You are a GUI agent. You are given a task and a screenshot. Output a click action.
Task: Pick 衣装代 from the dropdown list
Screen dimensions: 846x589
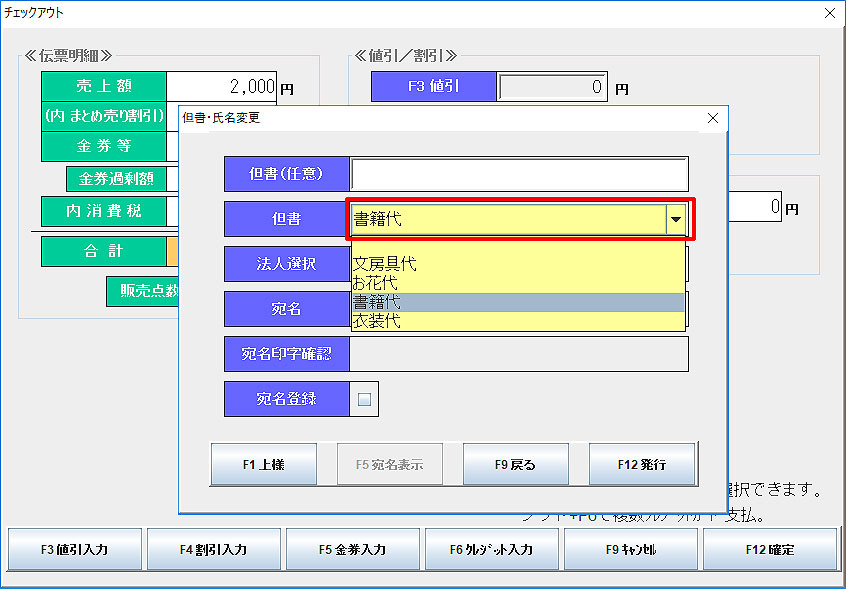pyautogui.click(x=518, y=321)
